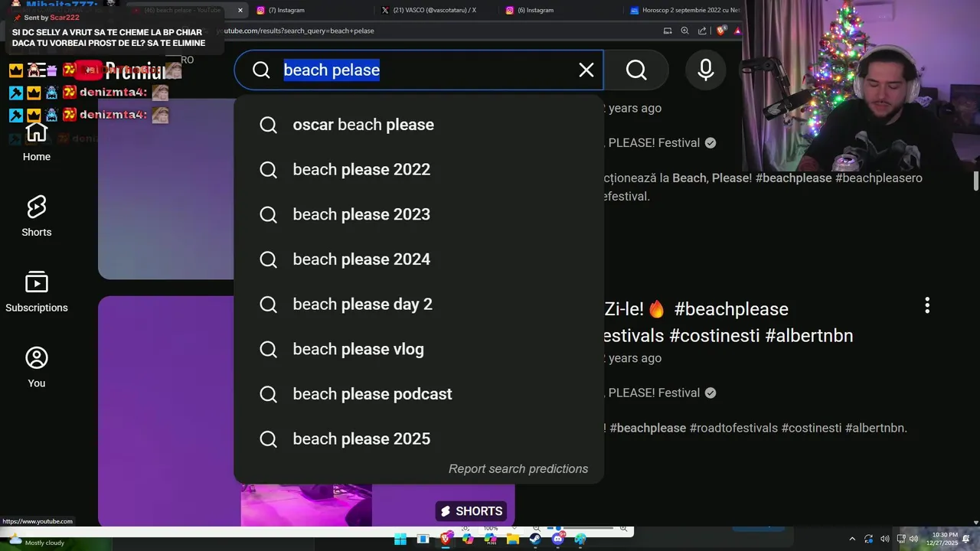Click the Brave Rewards triangle icon
Viewport: 980px width, 551px height.
pyautogui.click(x=737, y=31)
